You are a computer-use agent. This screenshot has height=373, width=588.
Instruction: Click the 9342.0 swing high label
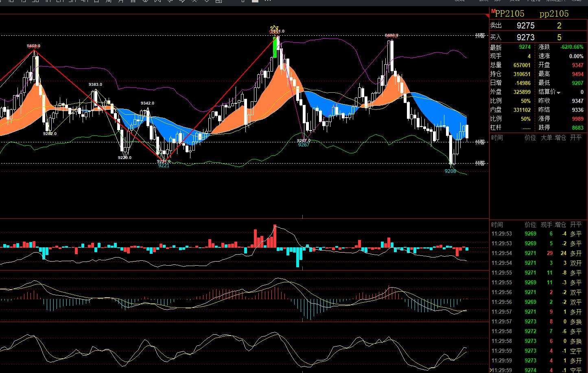coord(147,103)
